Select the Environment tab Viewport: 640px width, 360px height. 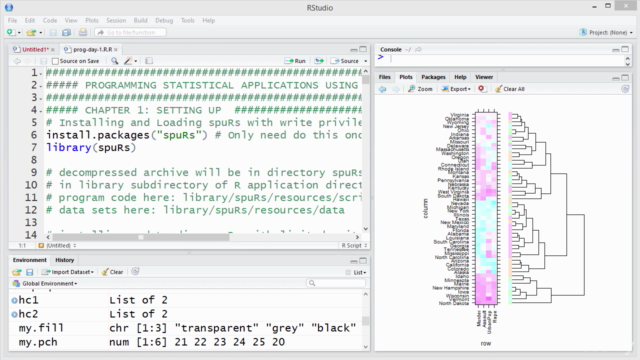click(x=29, y=260)
